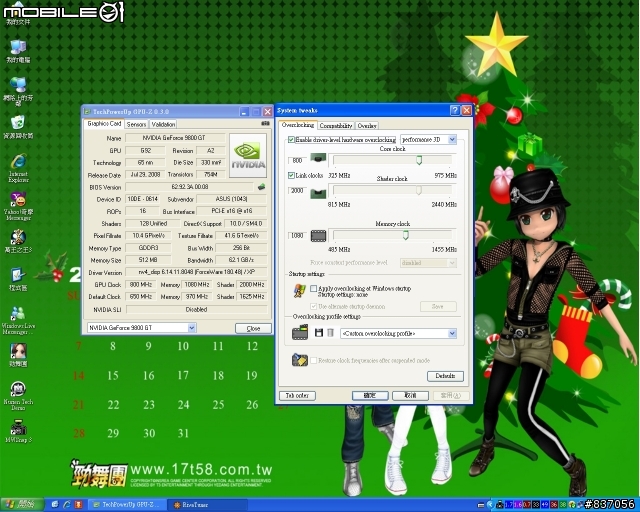This screenshot has width=640, height=512.
Task: Switch to the Sensors tab in GPU-Z
Action: [136, 124]
